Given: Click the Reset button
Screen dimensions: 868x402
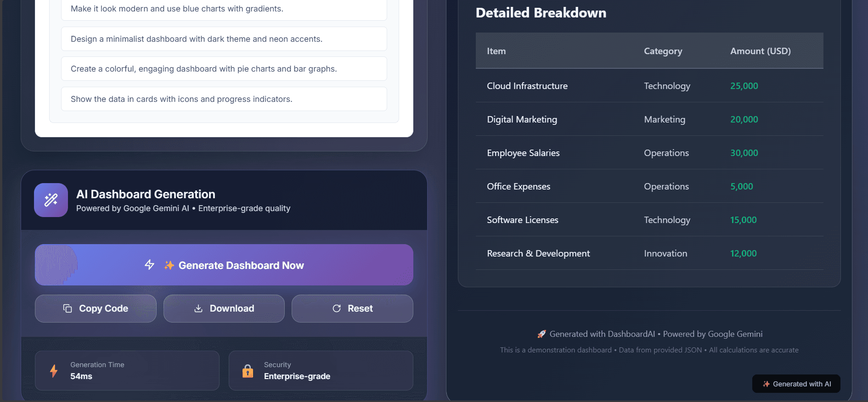Looking at the screenshot, I should pyautogui.click(x=352, y=308).
